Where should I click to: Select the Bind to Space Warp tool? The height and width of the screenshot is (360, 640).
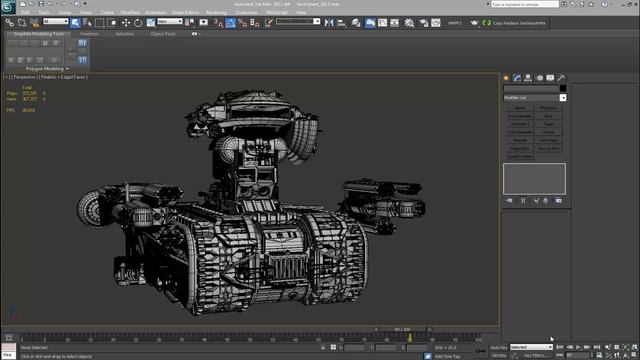(34, 23)
